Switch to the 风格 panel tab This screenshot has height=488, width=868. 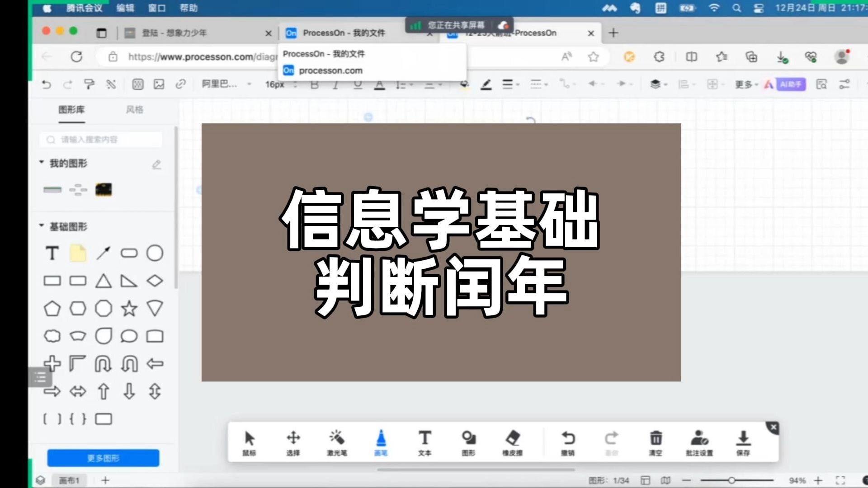[134, 109]
